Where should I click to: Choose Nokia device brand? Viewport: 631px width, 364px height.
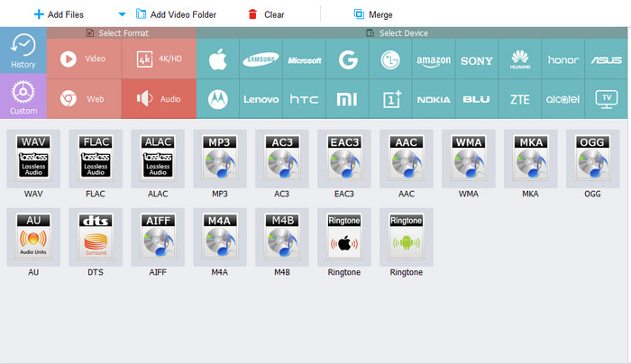coord(434,99)
